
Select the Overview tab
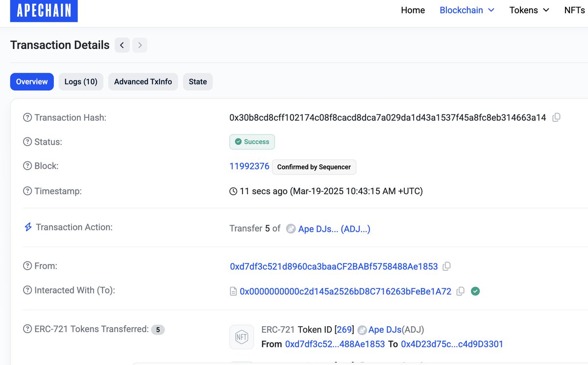coord(32,81)
